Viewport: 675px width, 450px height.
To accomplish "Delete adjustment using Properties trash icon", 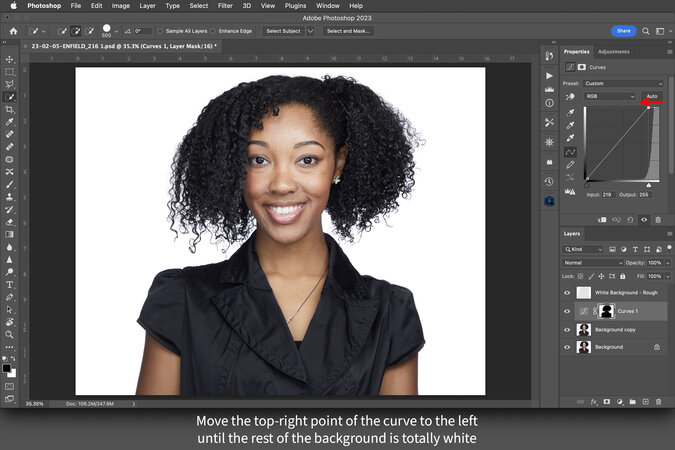I will point(657,218).
